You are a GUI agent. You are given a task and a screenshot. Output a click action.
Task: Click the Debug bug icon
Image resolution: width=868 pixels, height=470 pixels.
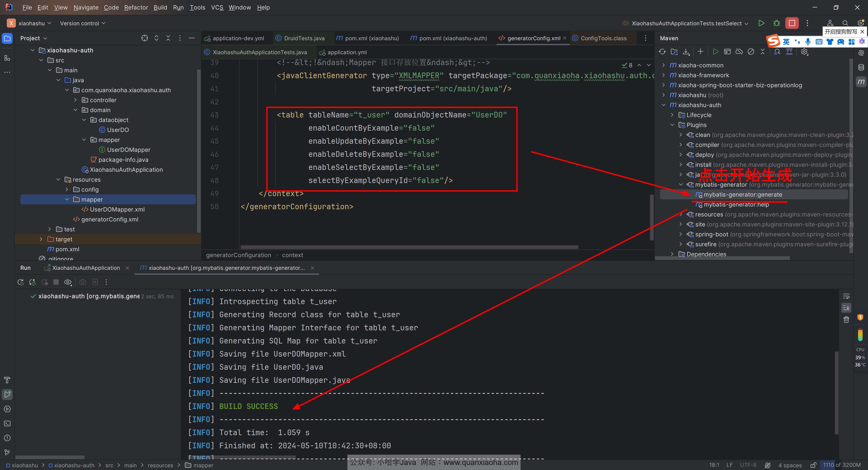777,23
